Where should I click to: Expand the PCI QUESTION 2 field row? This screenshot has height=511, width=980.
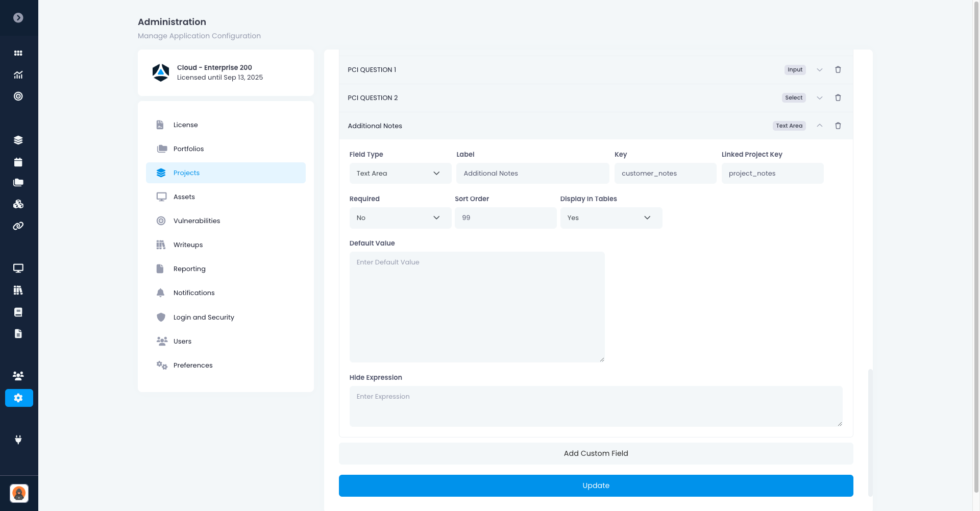pos(819,98)
